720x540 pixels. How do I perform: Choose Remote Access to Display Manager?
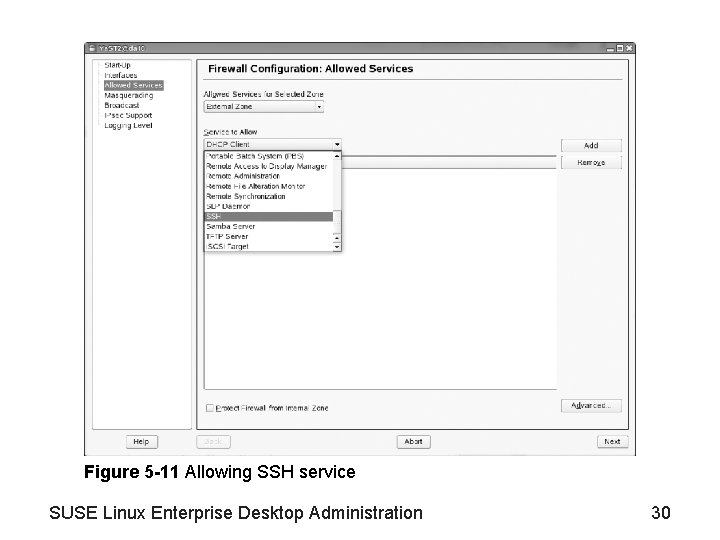[x=269, y=166]
